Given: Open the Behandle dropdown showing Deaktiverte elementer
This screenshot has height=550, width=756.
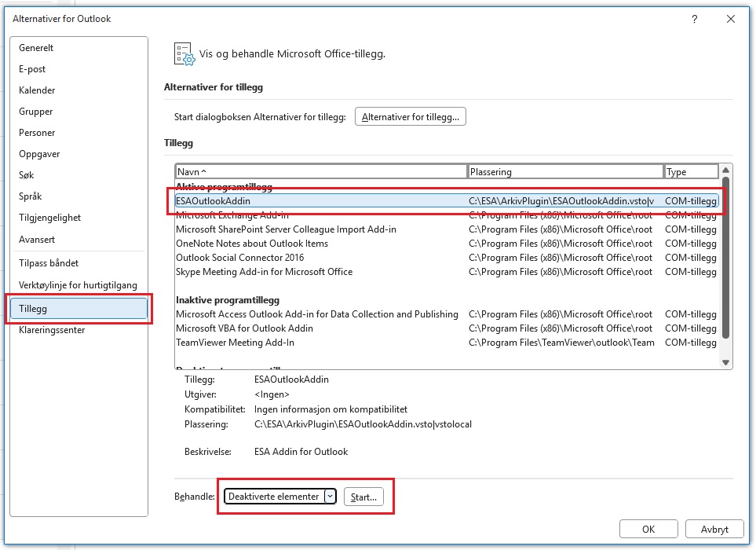Looking at the screenshot, I should (x=280, y=497).
